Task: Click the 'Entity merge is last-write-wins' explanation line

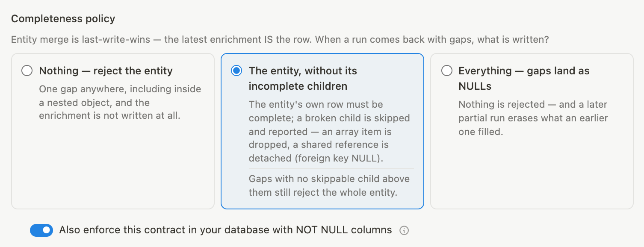Action: point(280,40)
